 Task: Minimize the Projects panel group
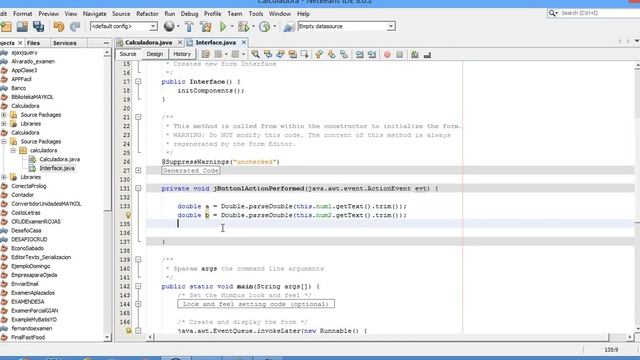click(x=106, y=43)
